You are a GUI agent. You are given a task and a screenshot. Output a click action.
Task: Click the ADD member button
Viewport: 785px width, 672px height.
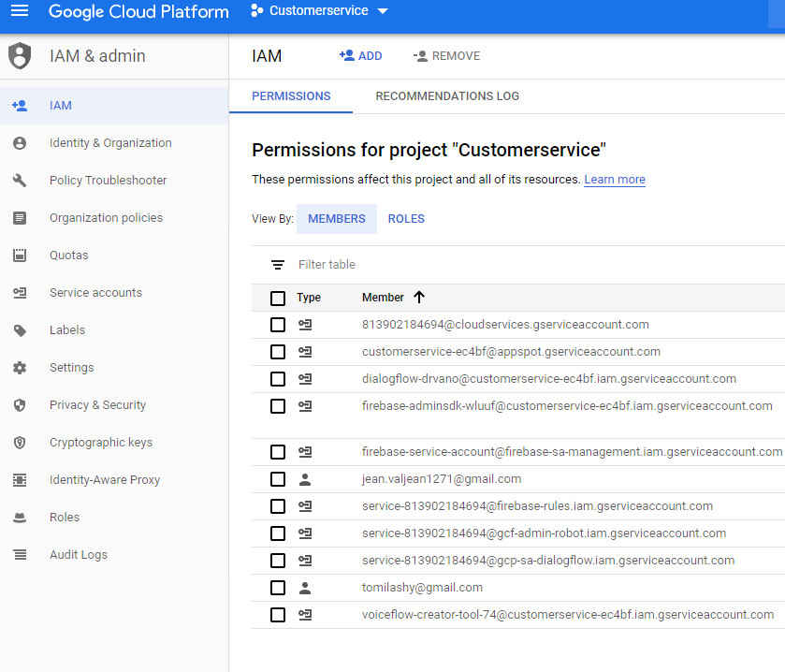[360, 55]
